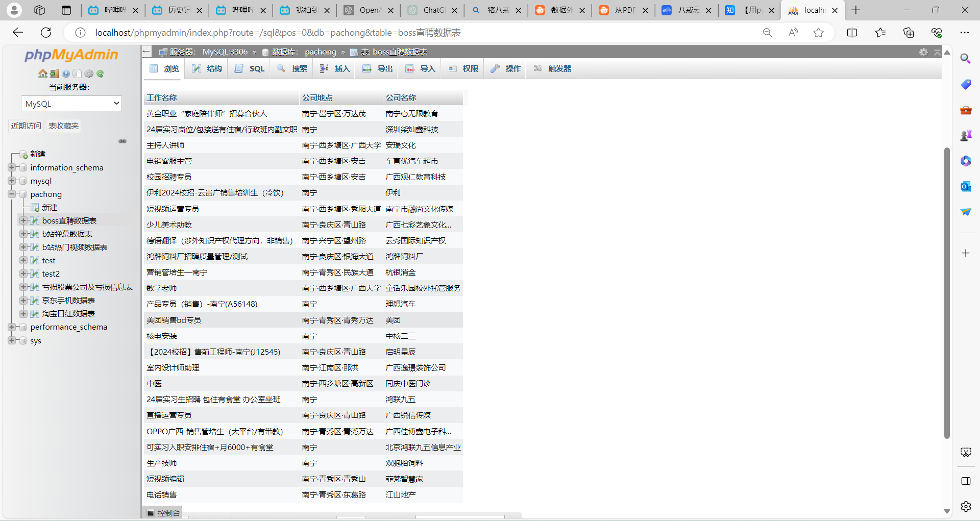Open the SQL tab
Screen dimensions: 980x521
(x=250, y=69)
